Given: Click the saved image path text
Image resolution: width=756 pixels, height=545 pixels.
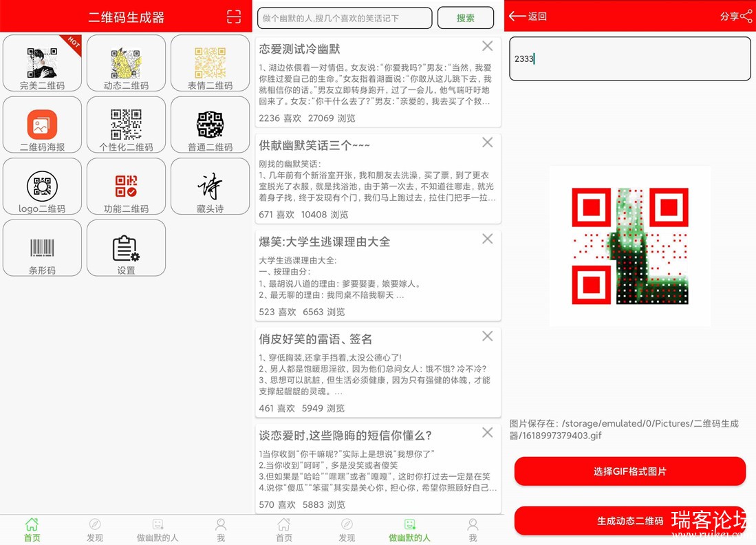Looking at the screenshot, I should (x=624, y=429).
